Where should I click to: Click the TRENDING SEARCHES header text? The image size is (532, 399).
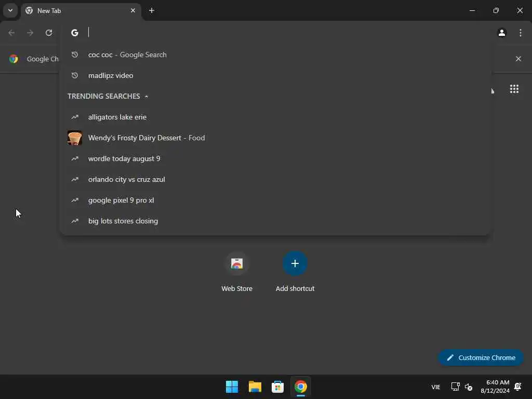click(x=103, y=96)
